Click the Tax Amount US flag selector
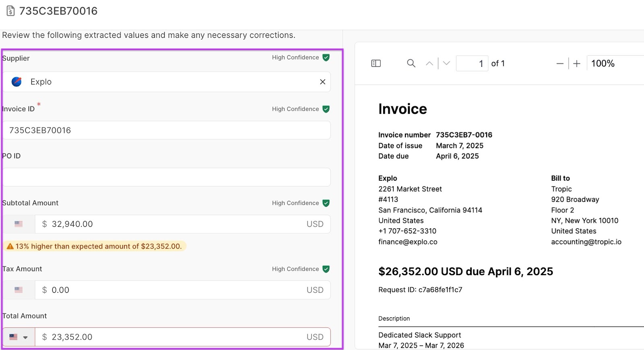 pos(19,290)
